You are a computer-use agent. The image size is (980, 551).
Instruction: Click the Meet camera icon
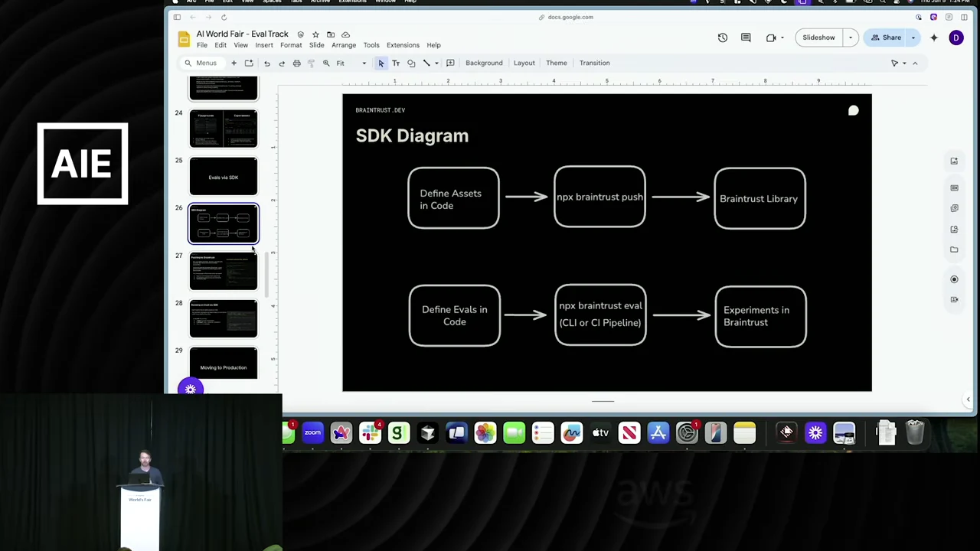(x=771, y=37)
